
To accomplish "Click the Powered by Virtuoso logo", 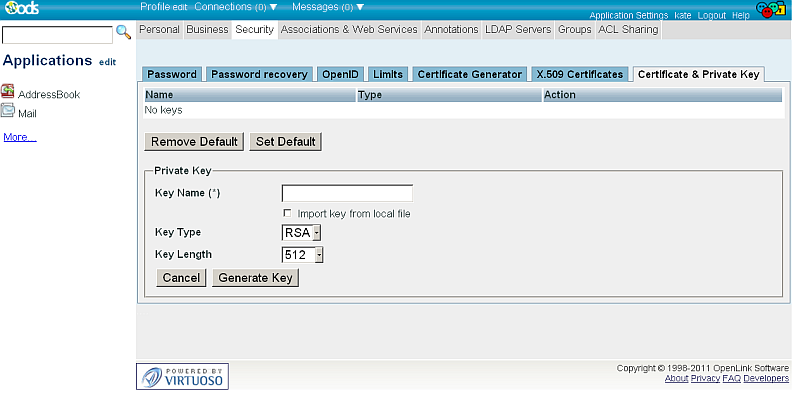I will click(182, 376).
